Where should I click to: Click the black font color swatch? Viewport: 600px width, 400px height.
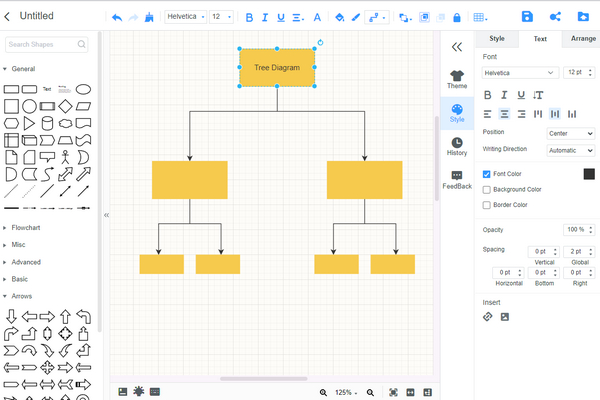(589, 174)
